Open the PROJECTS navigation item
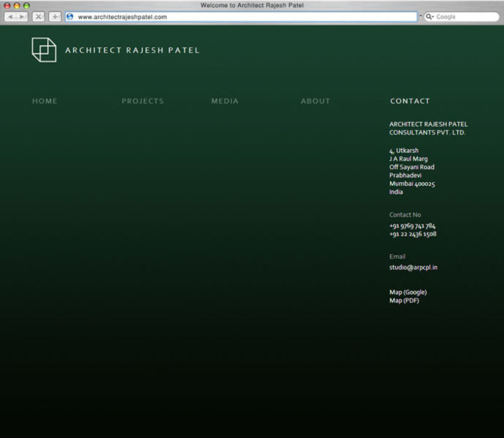This screenshot has width=504, height=438. (143, 101)
